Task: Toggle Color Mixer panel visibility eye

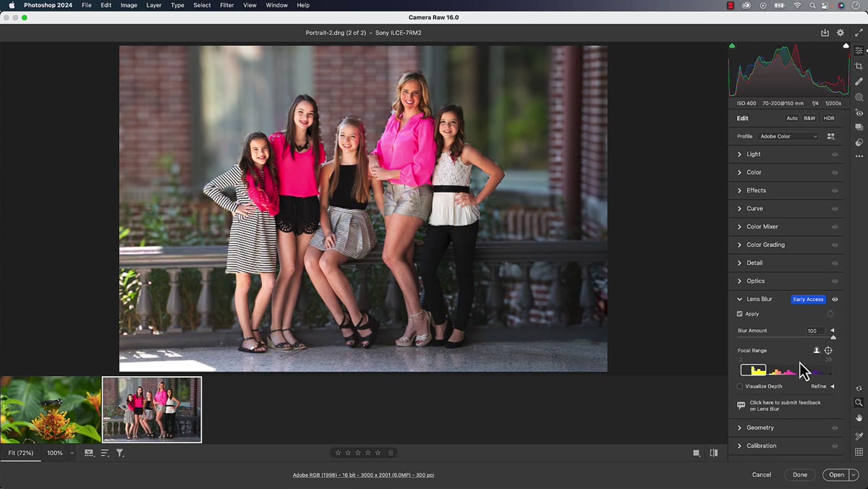Action: click(x=835, y=227)
